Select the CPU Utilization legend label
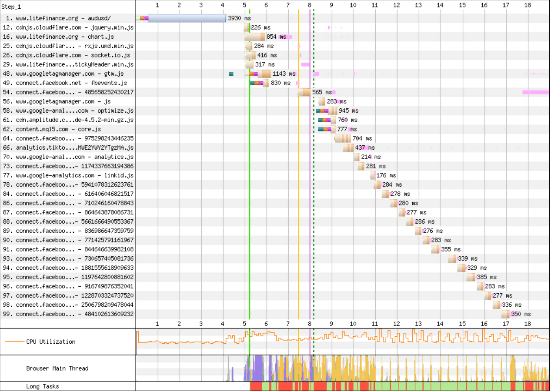This screenshot has height=392, width=551. point(51,342)
